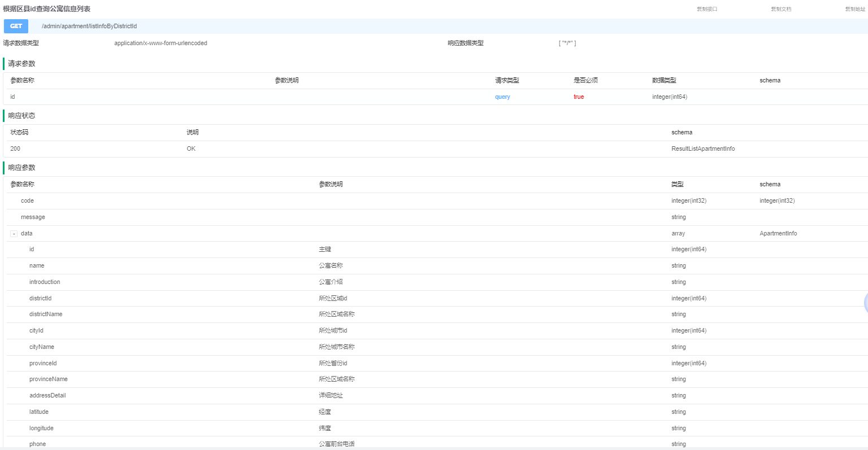This screenshot has width=868, height=450.
Task: Click the 是否必须 column header
Action: [585, 81]
